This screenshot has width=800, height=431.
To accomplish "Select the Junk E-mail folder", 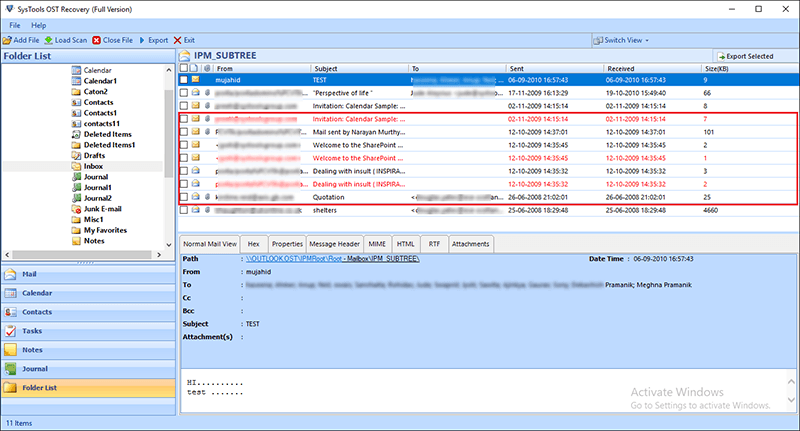I will [103, 209].
